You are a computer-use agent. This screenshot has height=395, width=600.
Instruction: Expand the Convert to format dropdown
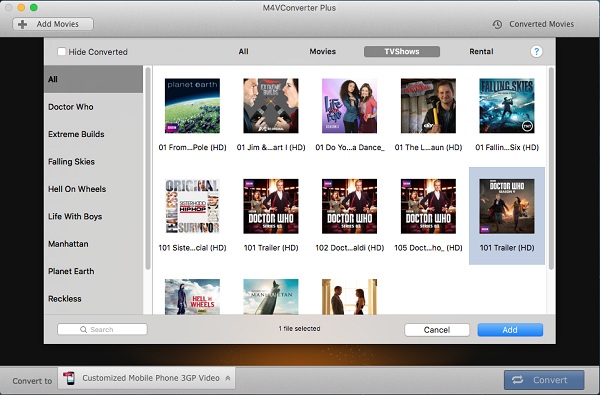point(147,378)
